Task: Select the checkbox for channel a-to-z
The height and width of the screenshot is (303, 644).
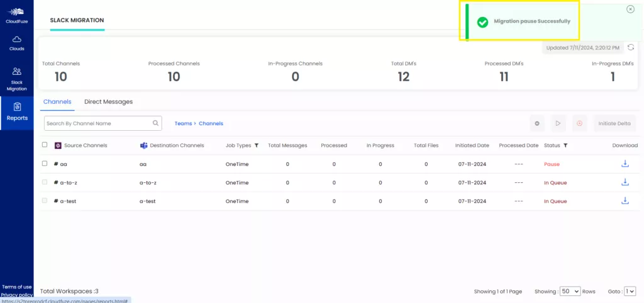Action: coord(45,182)
